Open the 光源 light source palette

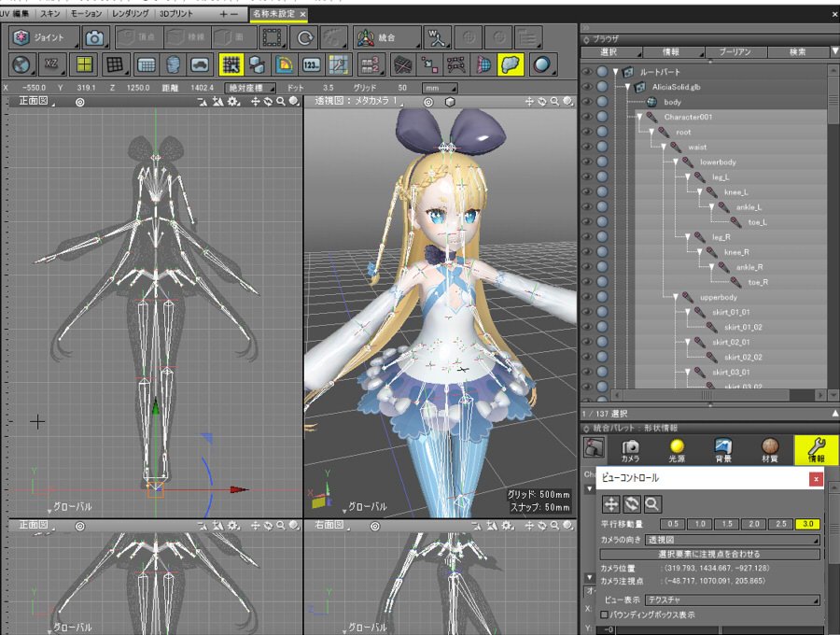pyautogui.click(x=677, y=450)
